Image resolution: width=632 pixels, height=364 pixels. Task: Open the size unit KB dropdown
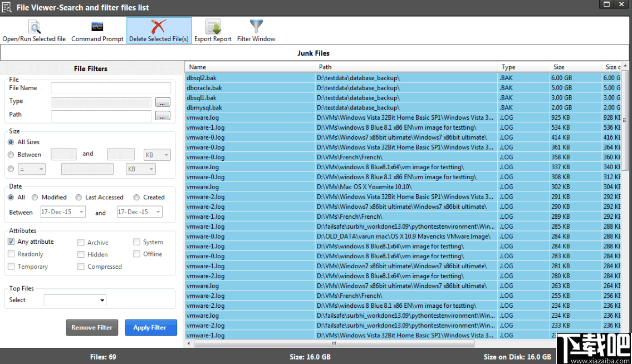pyautogui.click(x=157, y=155)
